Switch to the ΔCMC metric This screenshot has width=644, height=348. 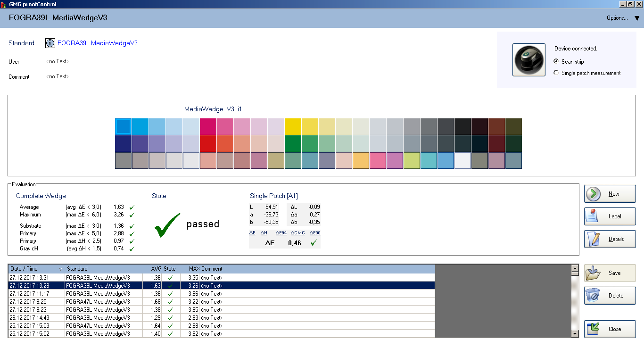(298, 233)
